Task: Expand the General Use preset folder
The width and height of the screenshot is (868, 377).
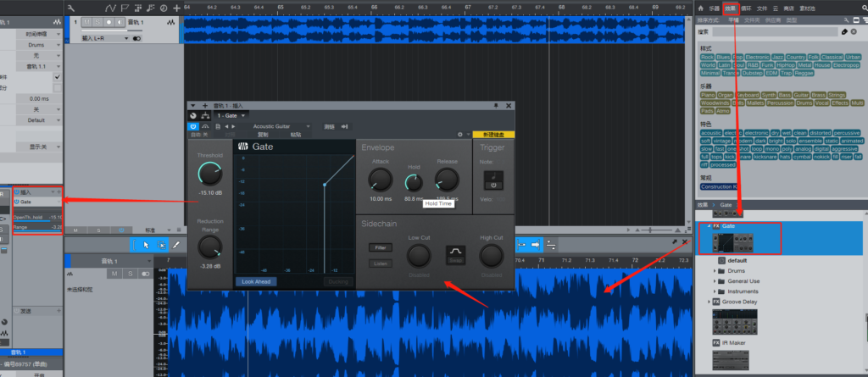Action: click(715, 281)
